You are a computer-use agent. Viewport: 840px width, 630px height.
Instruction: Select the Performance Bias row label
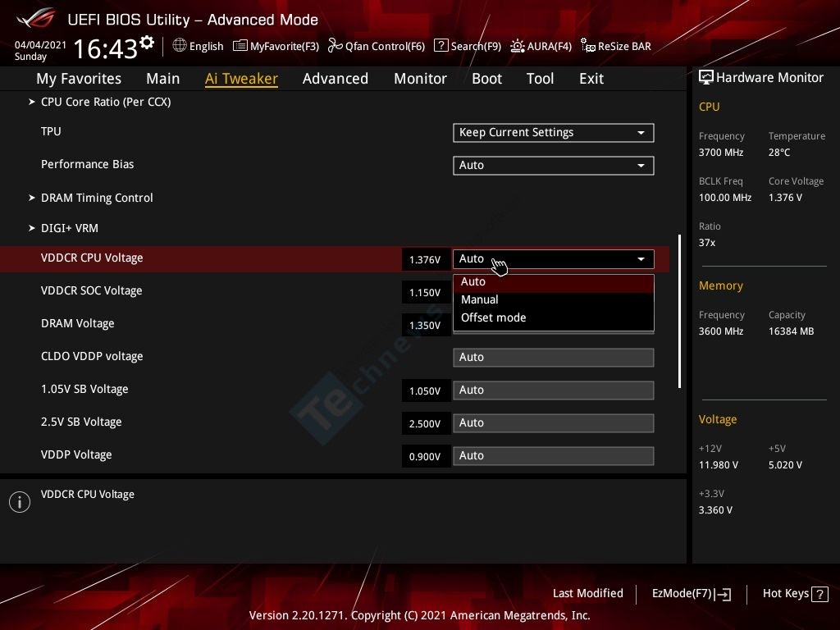pyautogui.click(x=87, y=164)
